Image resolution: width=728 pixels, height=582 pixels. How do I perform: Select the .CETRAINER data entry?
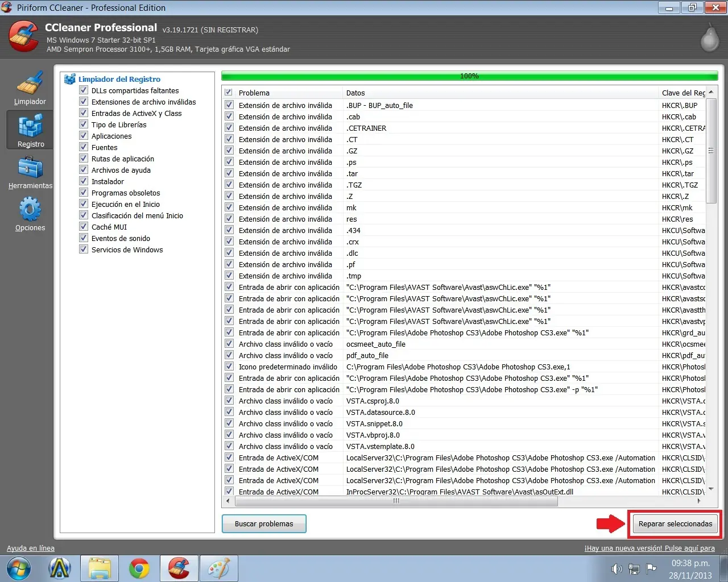(366, 128)
